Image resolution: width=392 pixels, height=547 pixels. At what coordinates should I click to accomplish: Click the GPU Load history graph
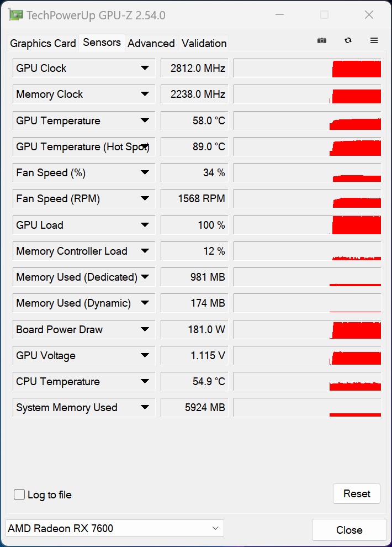click(308, 225)
